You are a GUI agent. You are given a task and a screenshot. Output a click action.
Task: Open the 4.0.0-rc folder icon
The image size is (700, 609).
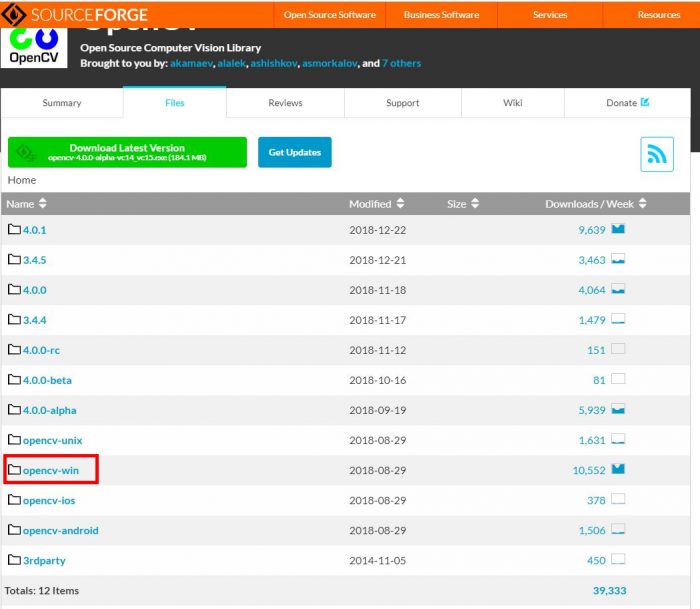click(14, 350)
